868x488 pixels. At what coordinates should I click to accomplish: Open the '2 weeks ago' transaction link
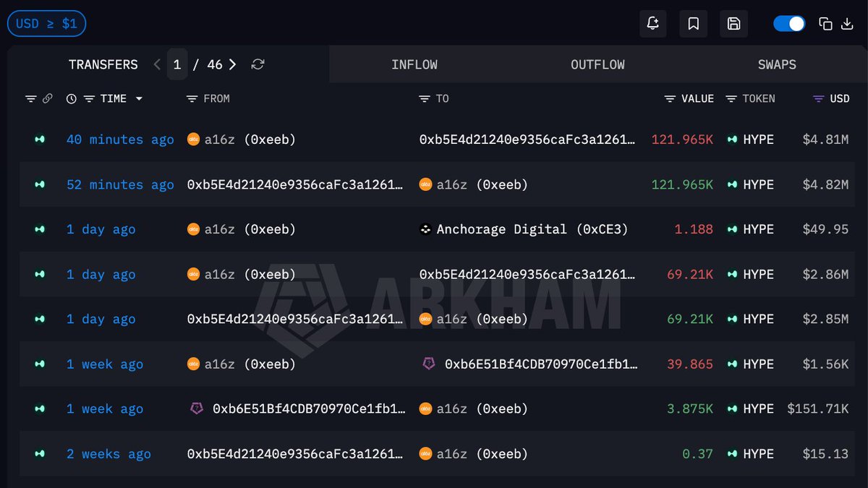point(109,454)
